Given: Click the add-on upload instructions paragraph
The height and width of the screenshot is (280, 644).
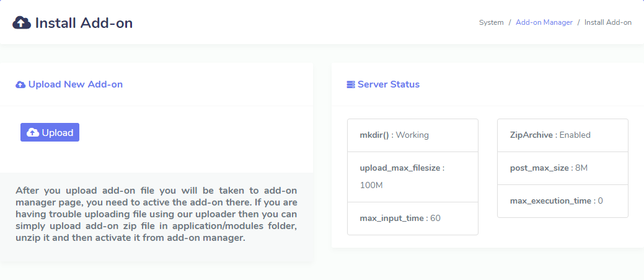Looking at the screenshot, I should 156,214.
